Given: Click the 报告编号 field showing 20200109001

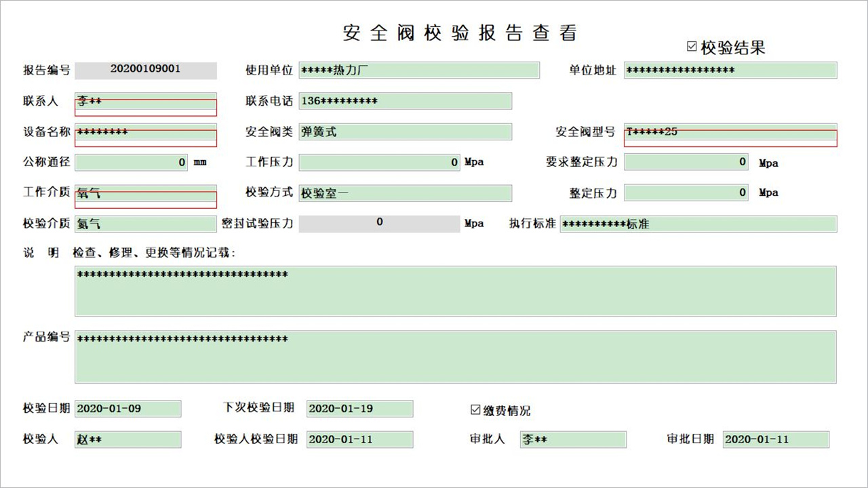Looking at the screenshot, I should coord(146,70).
